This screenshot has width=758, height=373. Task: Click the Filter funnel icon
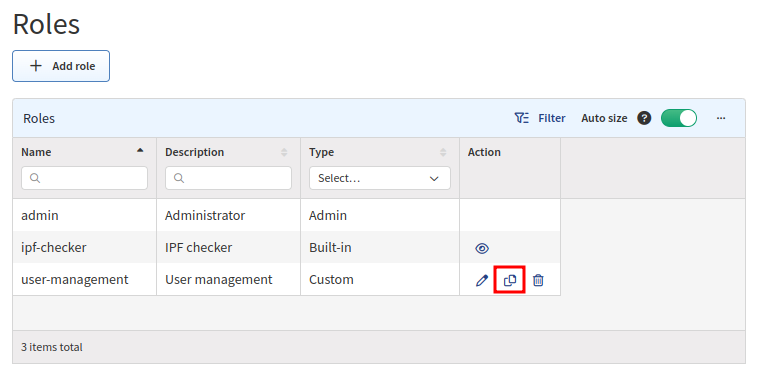coord(522,118)
